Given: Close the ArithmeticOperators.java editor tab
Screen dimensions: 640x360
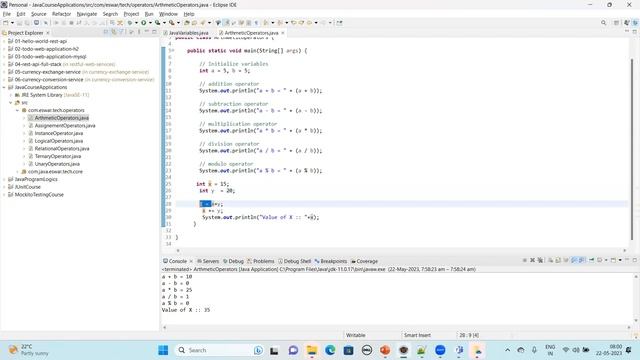Looking at the screenshot, I should coord(282,33).
